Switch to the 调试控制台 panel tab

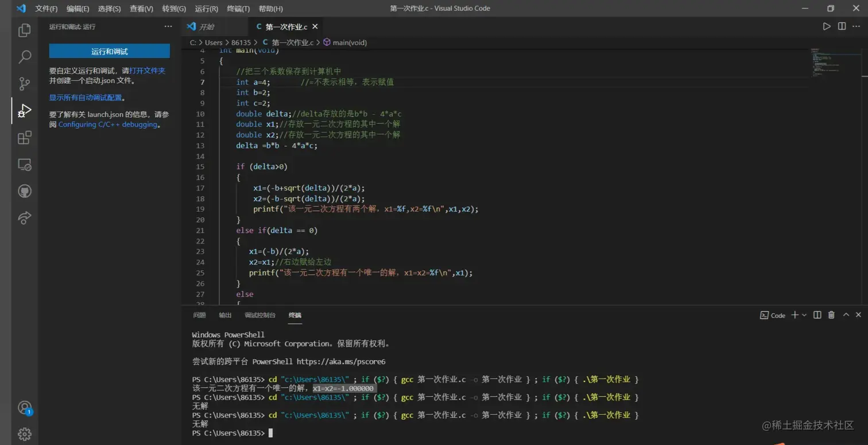259,315
